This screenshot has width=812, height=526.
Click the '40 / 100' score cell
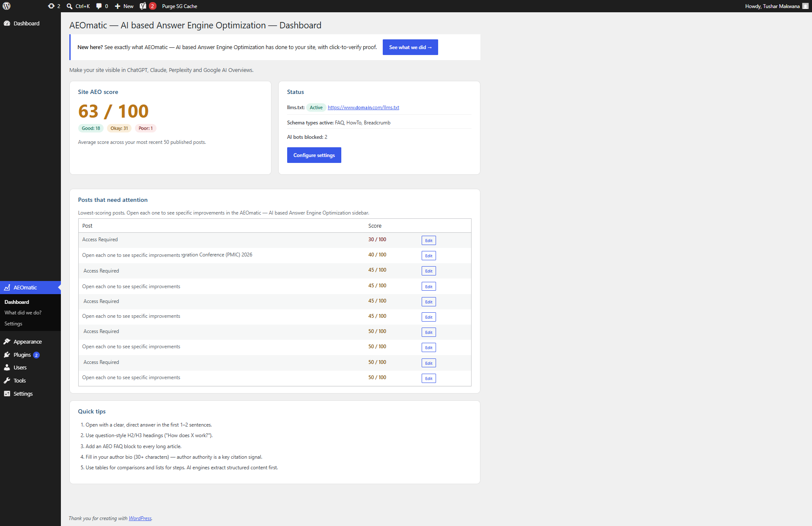377,255
